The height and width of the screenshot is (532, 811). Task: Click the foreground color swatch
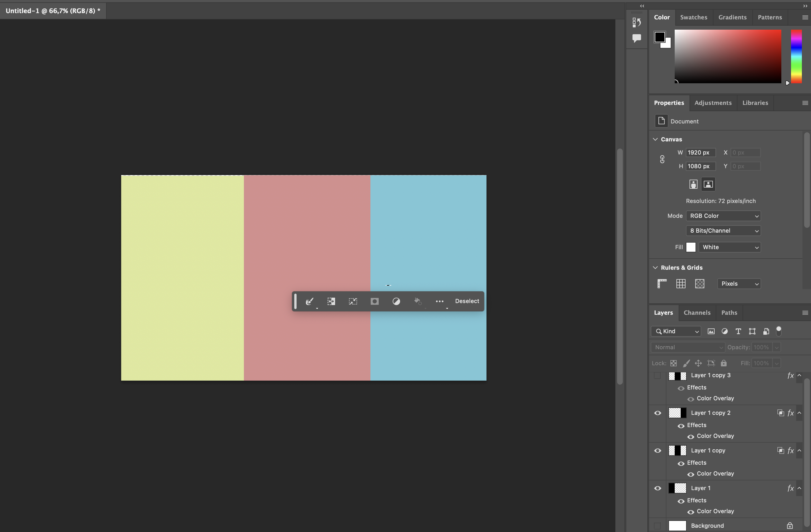pos(659,36)
